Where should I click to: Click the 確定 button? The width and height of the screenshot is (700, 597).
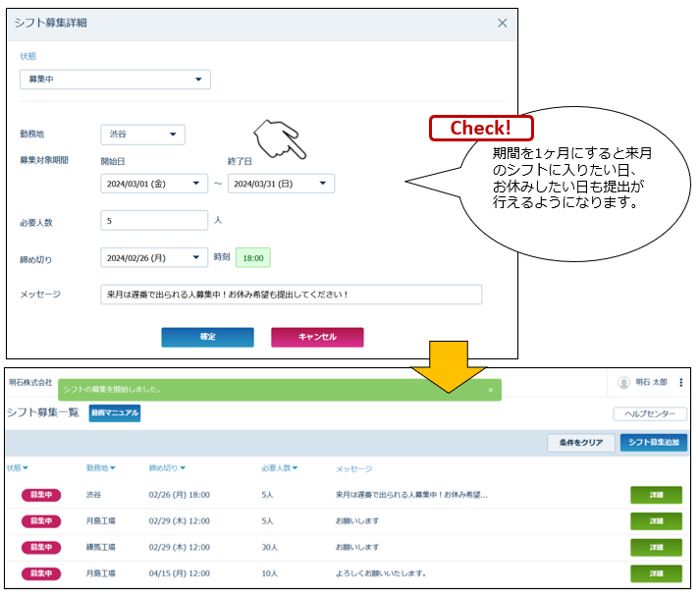click(207, 337)
